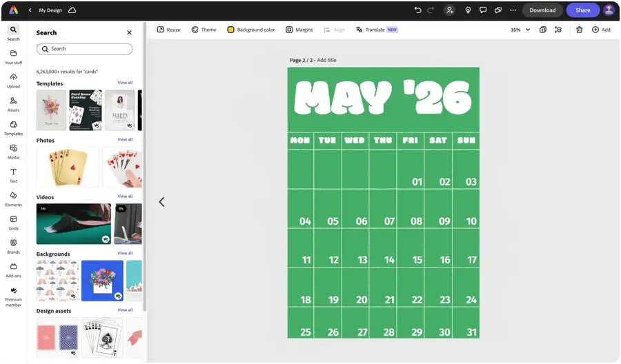
Task: Add a new page with Add button
Action: pos(601,30)
